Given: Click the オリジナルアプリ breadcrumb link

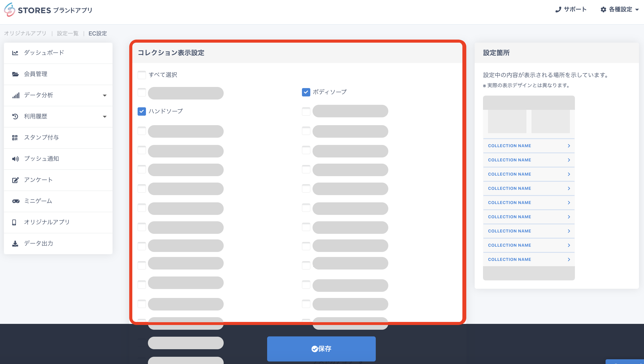Looking at the screenshot, I should [x=25, y=33].
